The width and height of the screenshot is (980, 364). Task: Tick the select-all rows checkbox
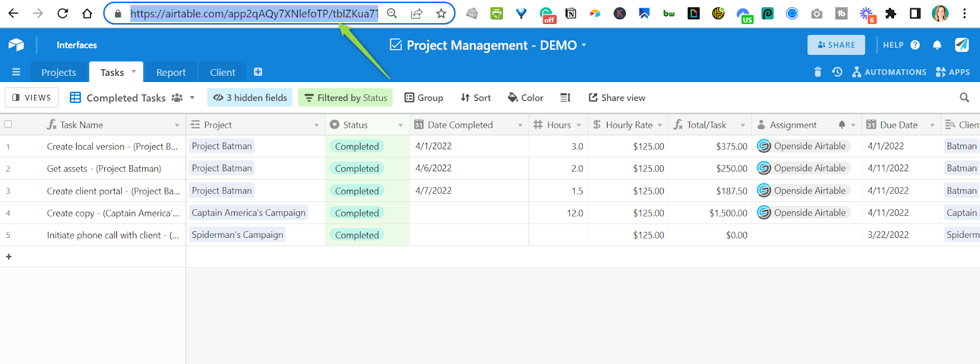point(8,124)
